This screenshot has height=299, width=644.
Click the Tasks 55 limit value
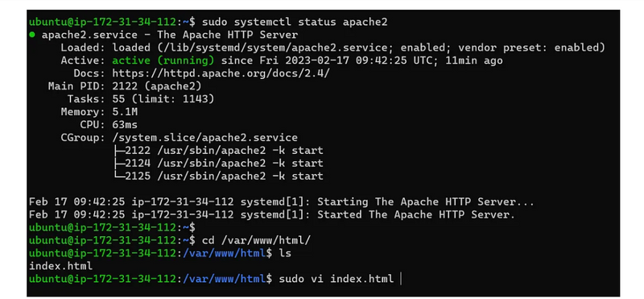(163, 99)
